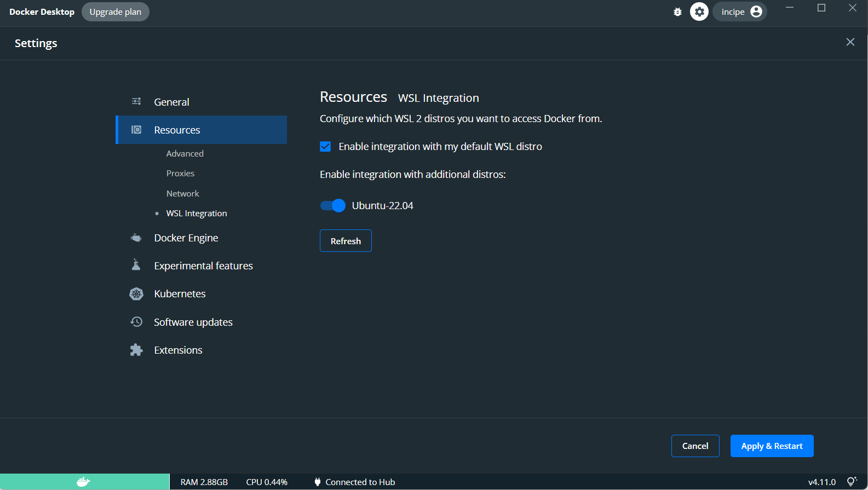Screen dimensions: 868x490
Task: Open the Advanced resources subsection
Action: pos(185,154)
